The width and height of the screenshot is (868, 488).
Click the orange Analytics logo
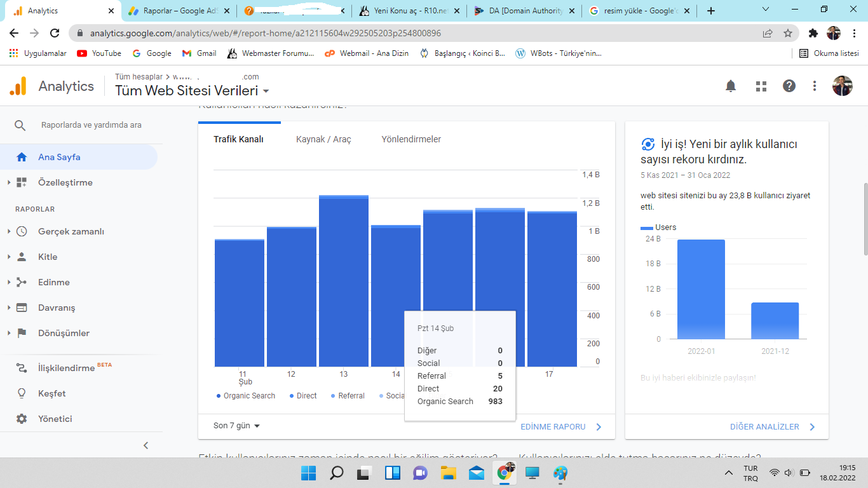click(x=18, y=86)
